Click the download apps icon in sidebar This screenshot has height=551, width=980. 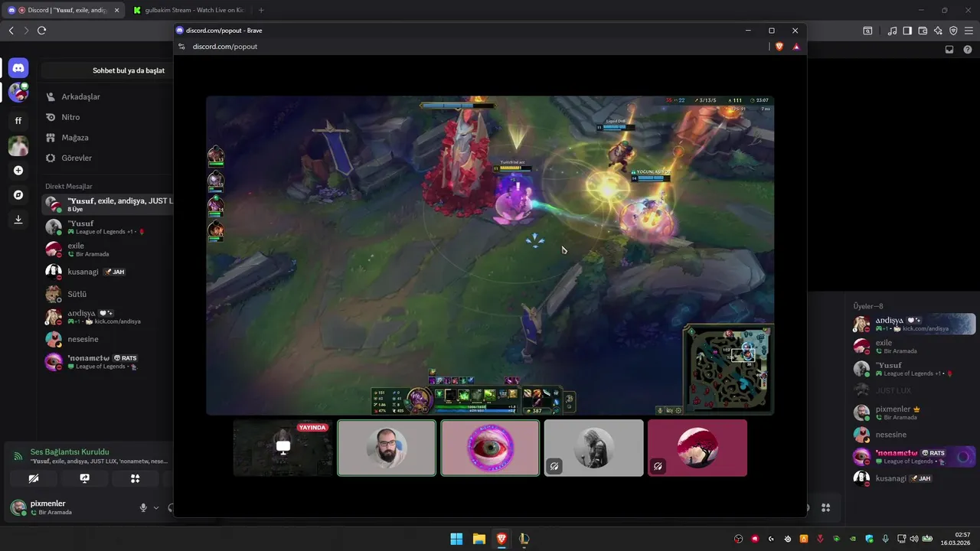pos(18,220)
